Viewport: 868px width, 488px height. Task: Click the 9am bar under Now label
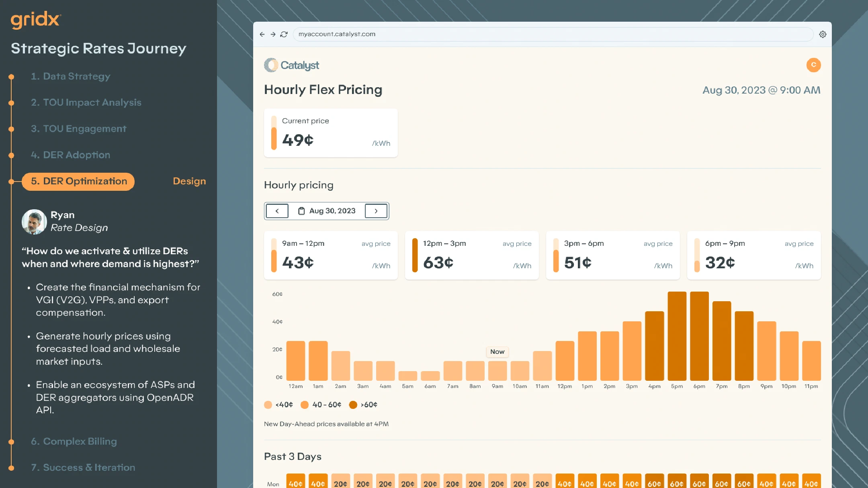[497, 371]
